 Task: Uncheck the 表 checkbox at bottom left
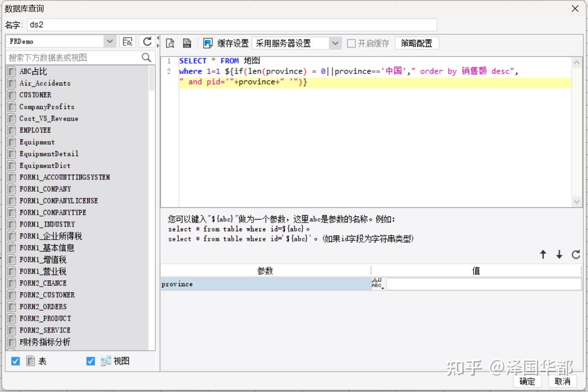pos(16,361)
